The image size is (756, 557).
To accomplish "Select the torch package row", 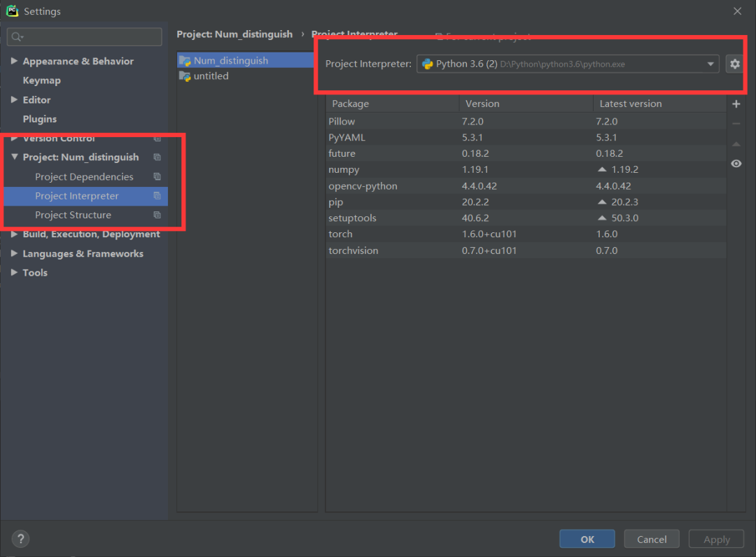I will point(526,234).
